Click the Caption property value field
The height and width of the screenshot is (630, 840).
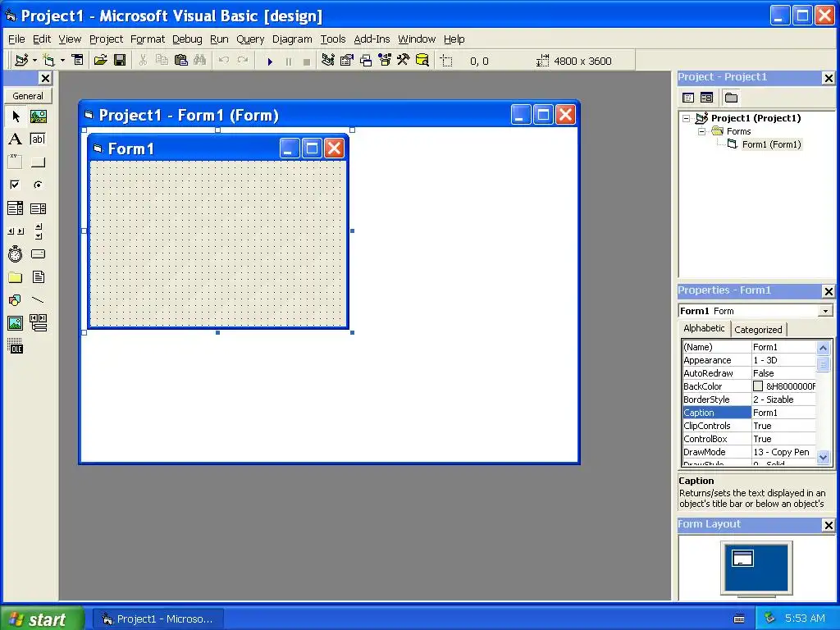pos(783,413)
